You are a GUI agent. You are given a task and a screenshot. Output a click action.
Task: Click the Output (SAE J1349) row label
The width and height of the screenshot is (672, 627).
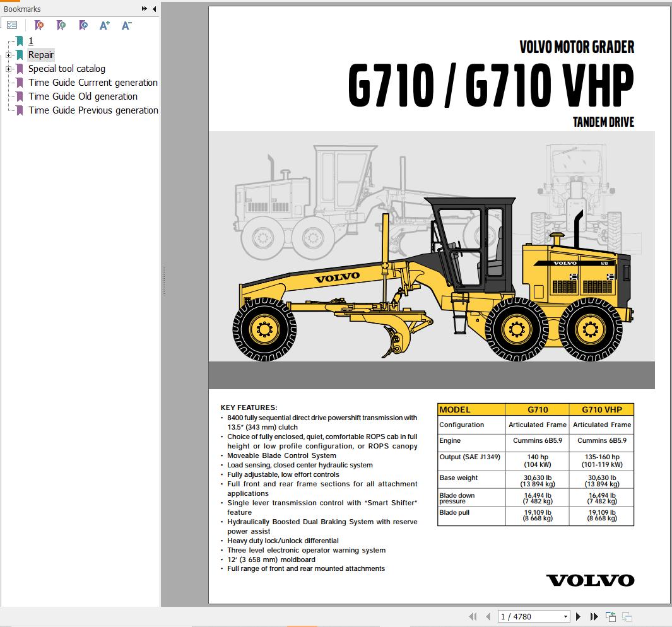pos(469,457)
